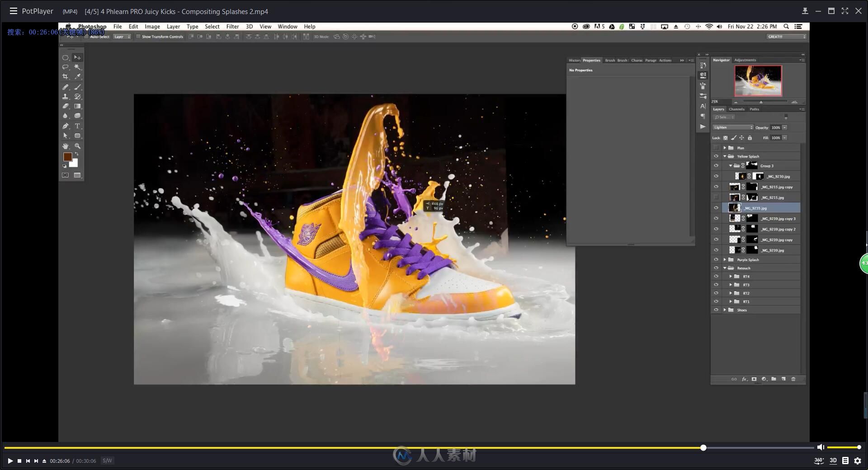
Task: Expand the Shoes group
Action: pos(725,310)
